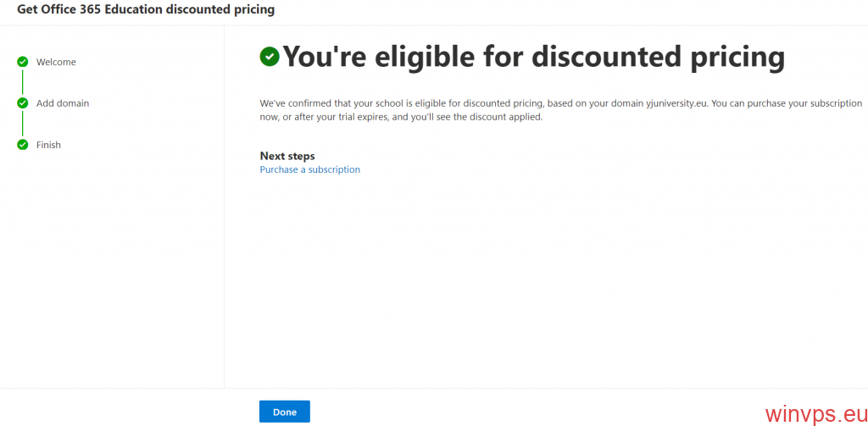
Task: Click the Next steps subheading
Action: (x=287, y=156)
